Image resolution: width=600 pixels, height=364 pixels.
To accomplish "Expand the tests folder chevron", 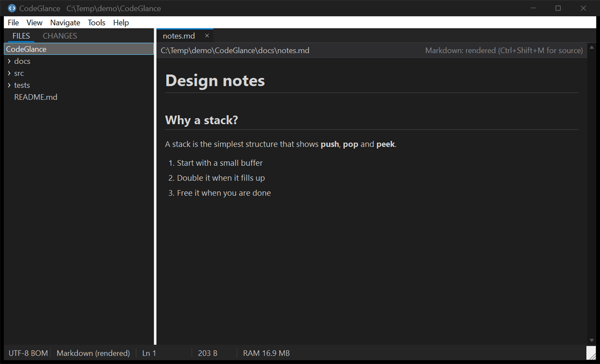I will coord(9,85).
